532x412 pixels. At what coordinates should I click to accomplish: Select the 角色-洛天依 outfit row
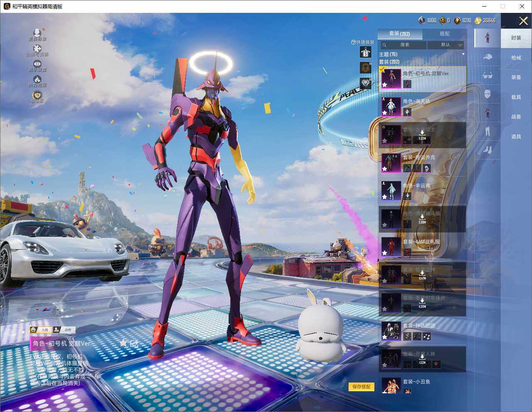coord(422,107)
